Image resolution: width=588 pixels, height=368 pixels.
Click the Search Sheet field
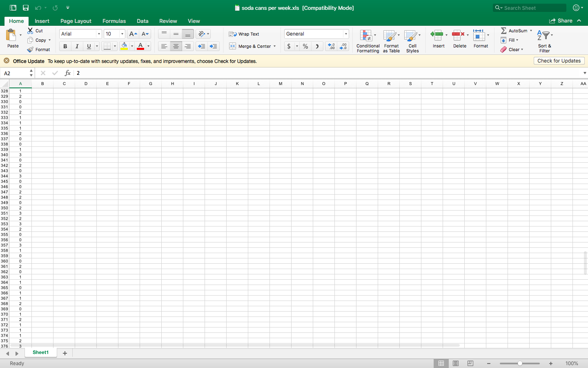click(x=530, y=8)
